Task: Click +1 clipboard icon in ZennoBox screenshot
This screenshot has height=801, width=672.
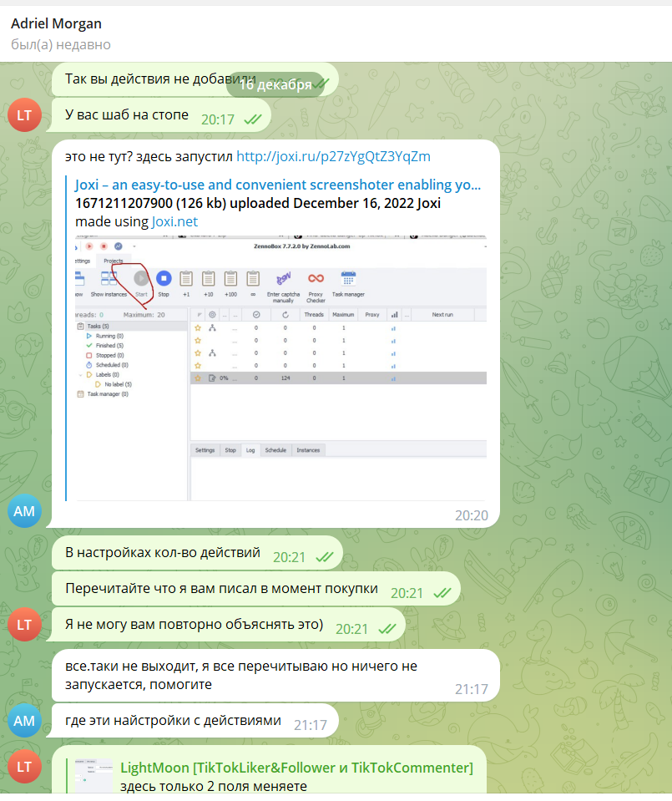Action: click(186, 279)
